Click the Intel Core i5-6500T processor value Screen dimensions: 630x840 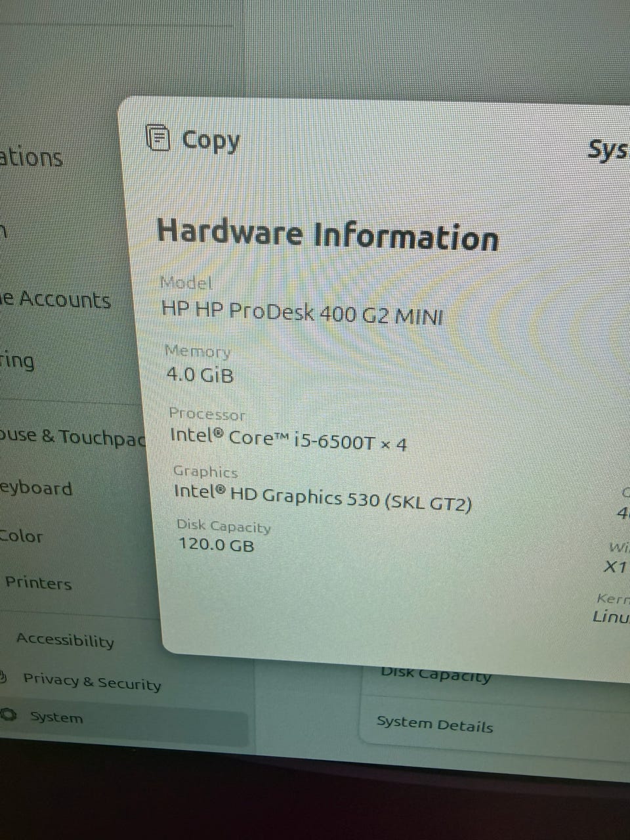[288, 440]
